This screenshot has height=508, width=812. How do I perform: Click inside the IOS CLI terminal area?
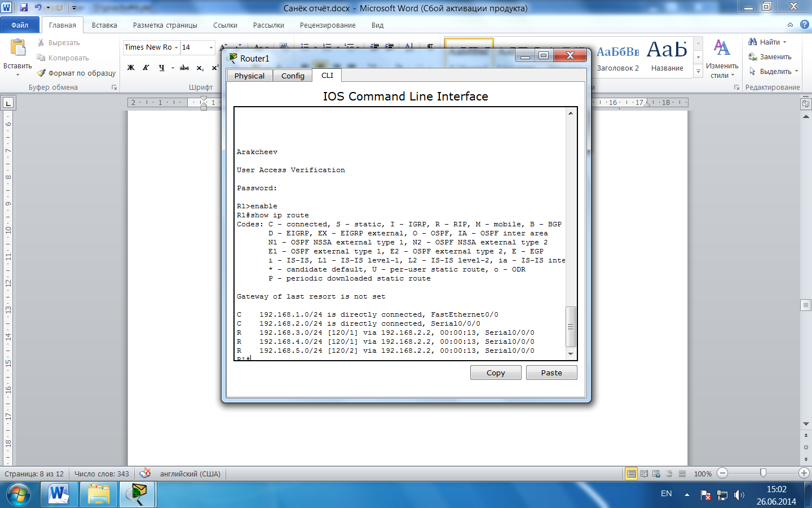click(400, 233)
